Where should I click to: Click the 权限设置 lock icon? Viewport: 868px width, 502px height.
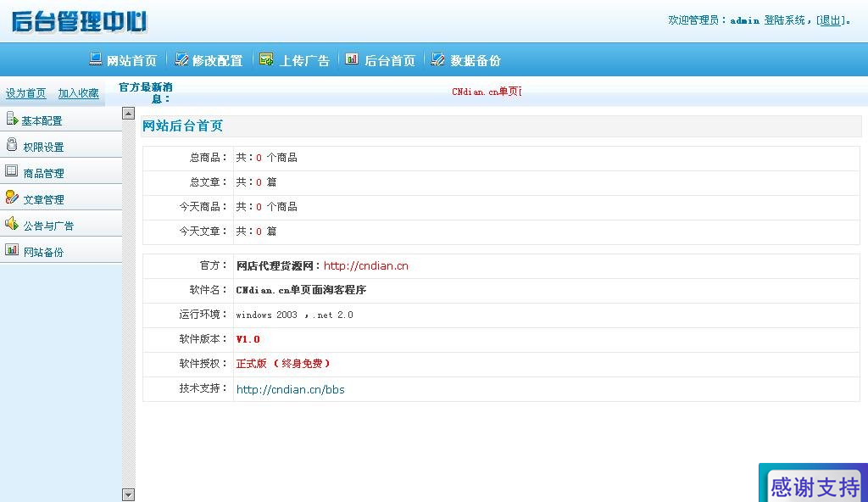[12, 145]
